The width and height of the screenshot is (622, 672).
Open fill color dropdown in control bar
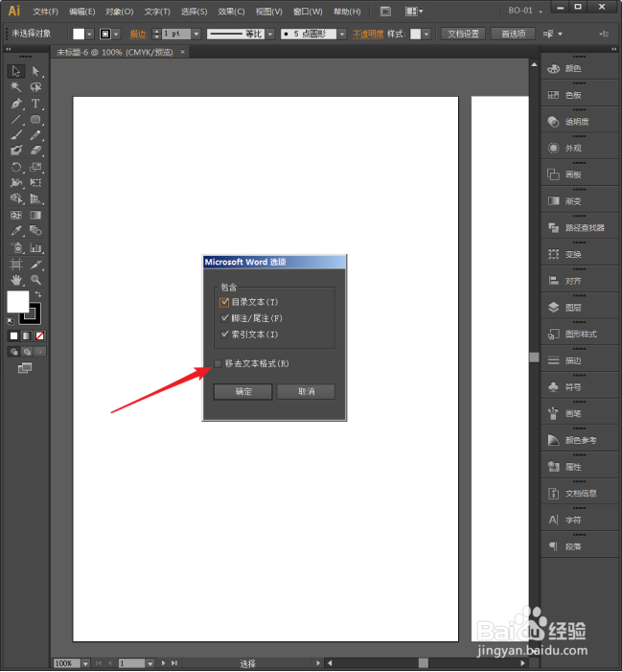point(89,34)
